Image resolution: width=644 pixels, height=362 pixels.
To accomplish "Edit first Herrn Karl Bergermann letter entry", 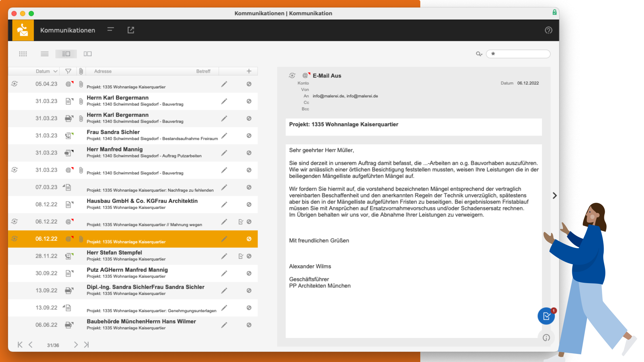I will pyautogui.click(x=224, y=101).
